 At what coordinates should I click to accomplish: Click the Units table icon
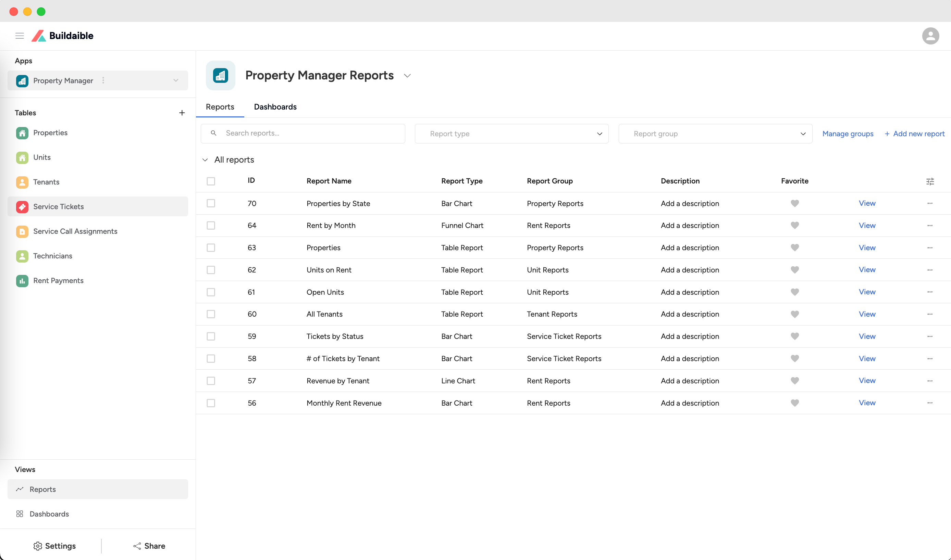[22, 157]
